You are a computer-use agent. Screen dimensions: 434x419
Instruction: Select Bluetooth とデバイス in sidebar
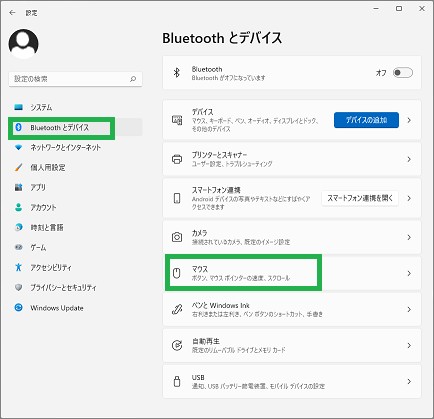pos(76,127)
